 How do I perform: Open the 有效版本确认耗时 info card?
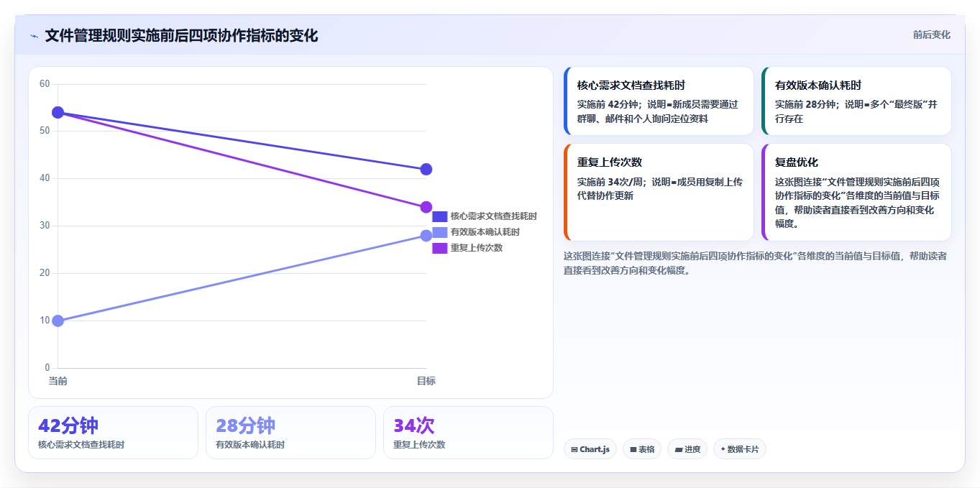856,101
